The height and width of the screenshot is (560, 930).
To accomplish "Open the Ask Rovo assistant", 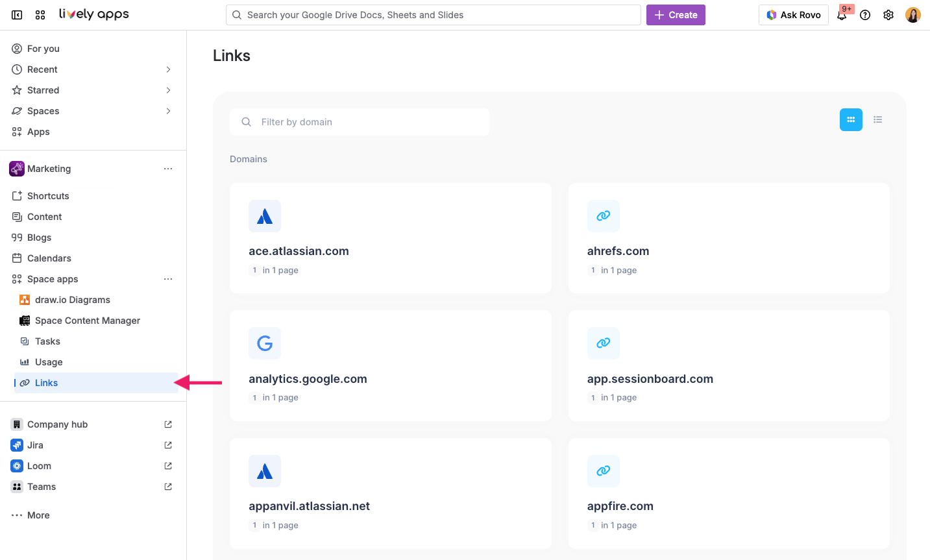I will click(x=793, y=14).
